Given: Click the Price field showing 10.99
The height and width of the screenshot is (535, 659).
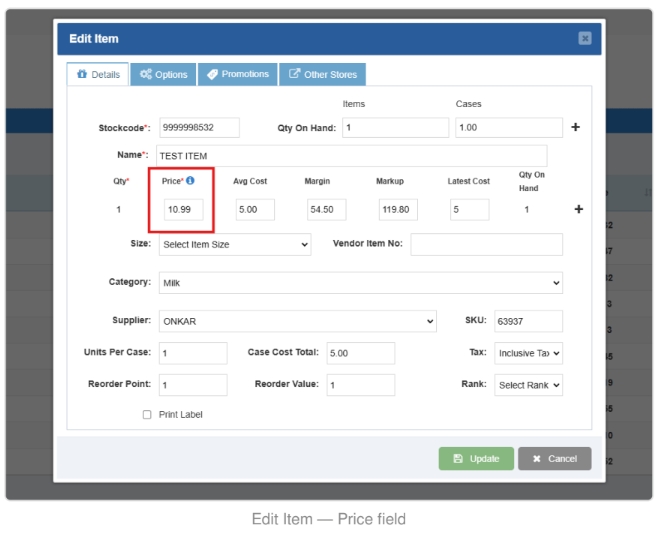Looking at the screenshot, I should (x=184, y=209).
